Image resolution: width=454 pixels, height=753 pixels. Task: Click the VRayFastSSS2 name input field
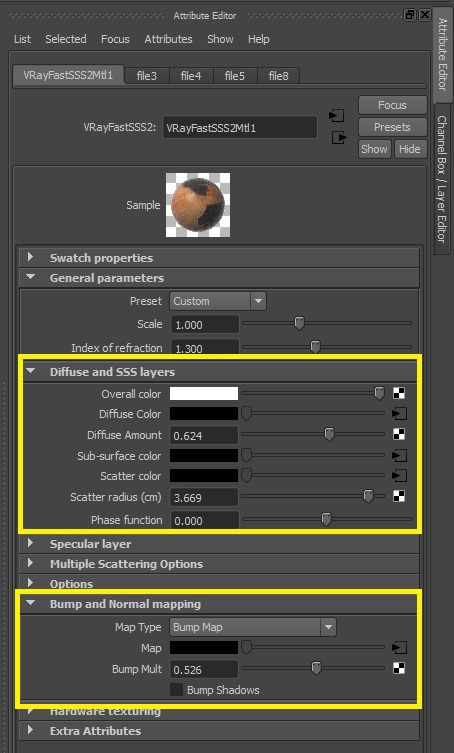(x=240, y=128)
